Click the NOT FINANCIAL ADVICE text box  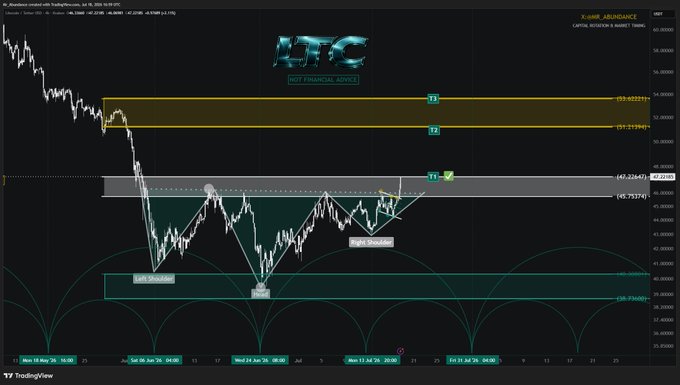pos(324,80)
